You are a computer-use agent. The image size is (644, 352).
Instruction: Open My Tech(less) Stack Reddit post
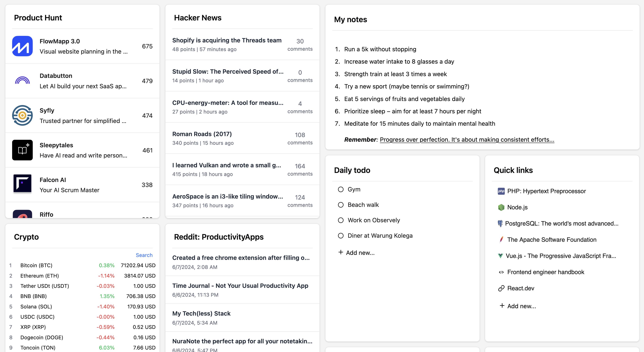coord(201,313)
